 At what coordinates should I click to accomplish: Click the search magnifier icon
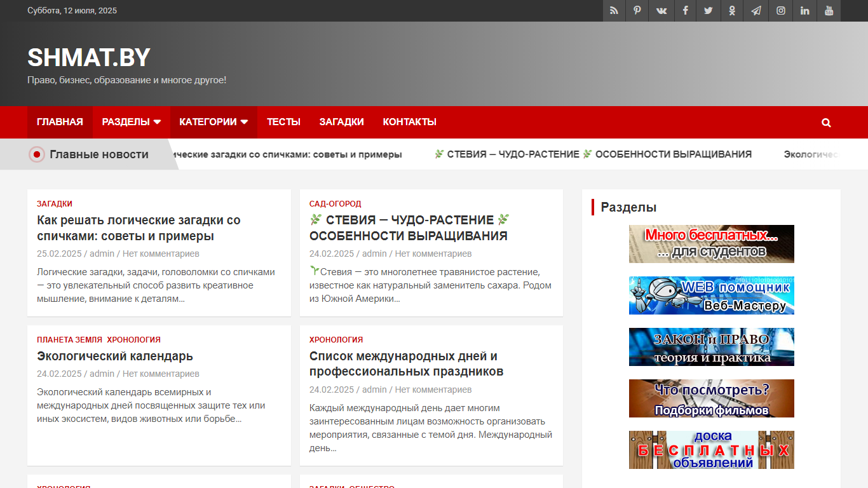pyautogui.click(x=826, y=123)
